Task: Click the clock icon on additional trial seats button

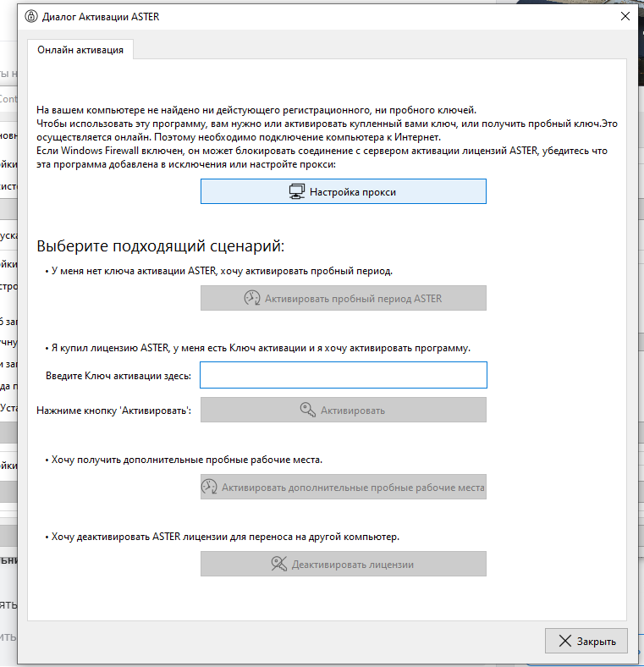Action: (209, 487)
